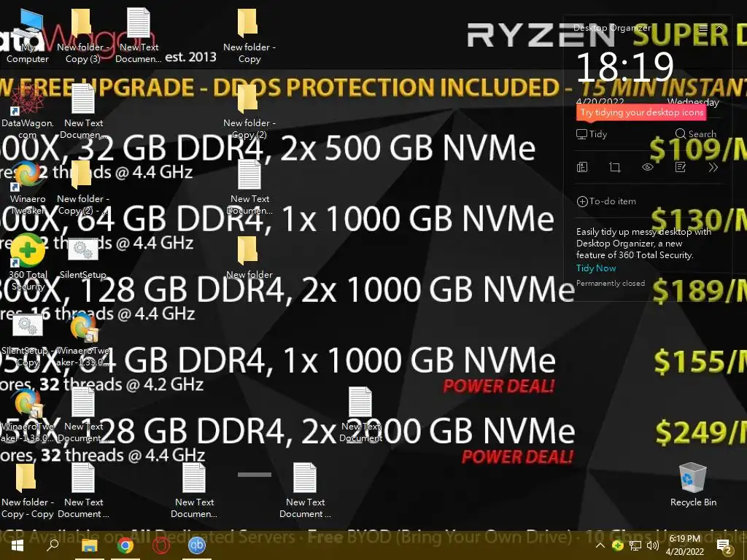
Task: Collapse the Desktop Organizer widget
Action: coord(720,28)
